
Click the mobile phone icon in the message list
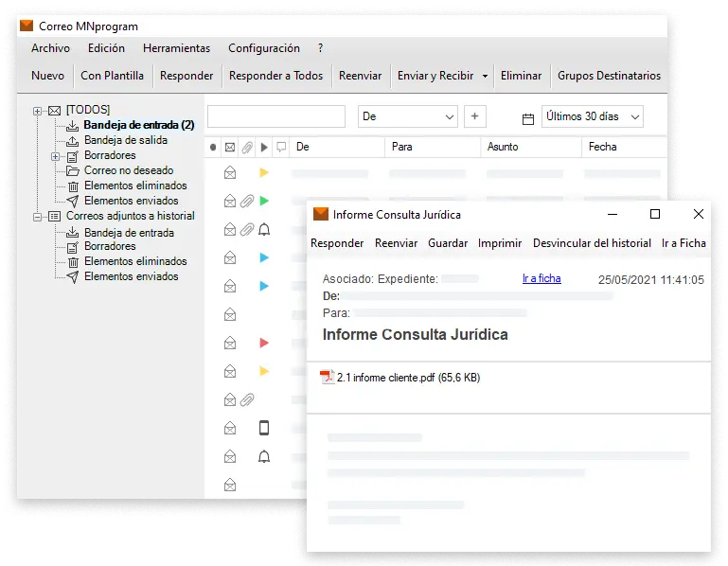point(264,428)
